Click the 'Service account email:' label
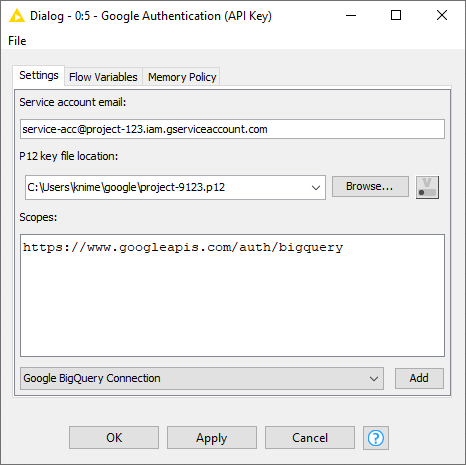466x465 pixels. pyautogui.click(x=73, y=102)
